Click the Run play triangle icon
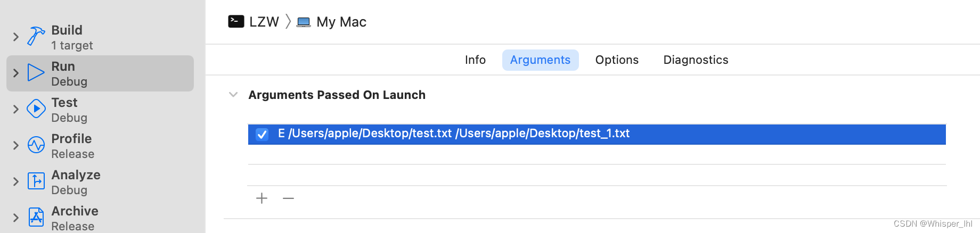Image resolution: width=980 pixels, height=233 pixels. (36, 72)
